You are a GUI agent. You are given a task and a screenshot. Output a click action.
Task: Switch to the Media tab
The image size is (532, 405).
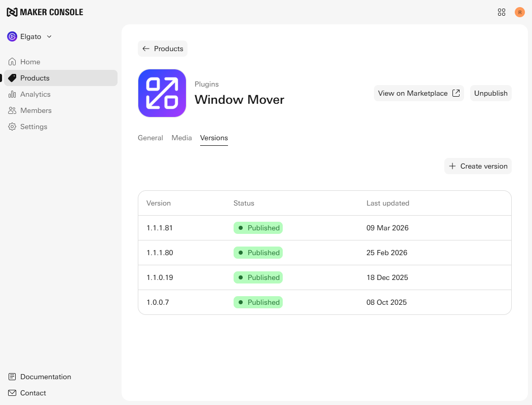pos(181,138)
